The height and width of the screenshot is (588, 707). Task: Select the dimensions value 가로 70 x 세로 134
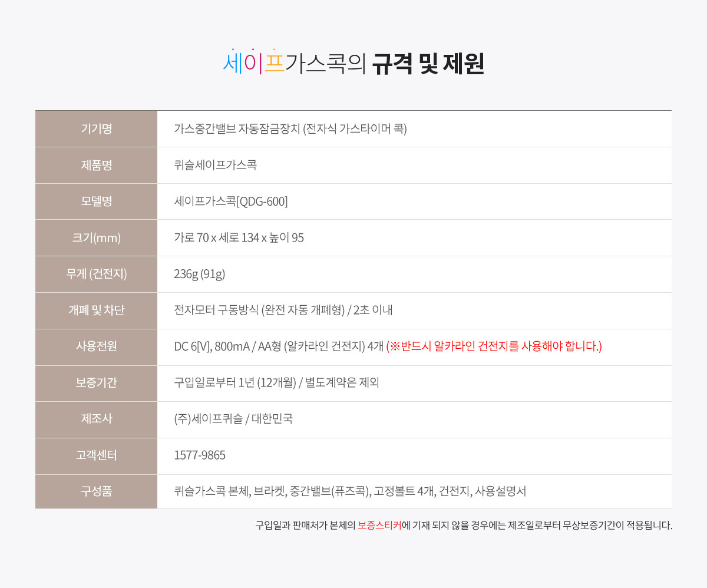tap(239, 238)
